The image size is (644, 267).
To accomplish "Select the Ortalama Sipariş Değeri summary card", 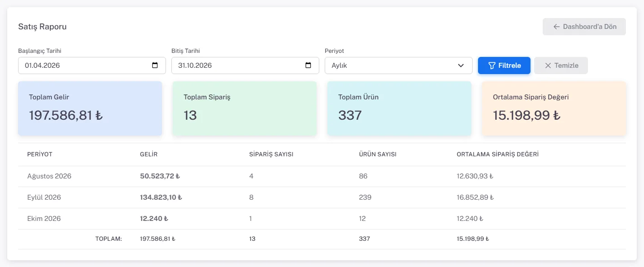I will pos(554,108).
